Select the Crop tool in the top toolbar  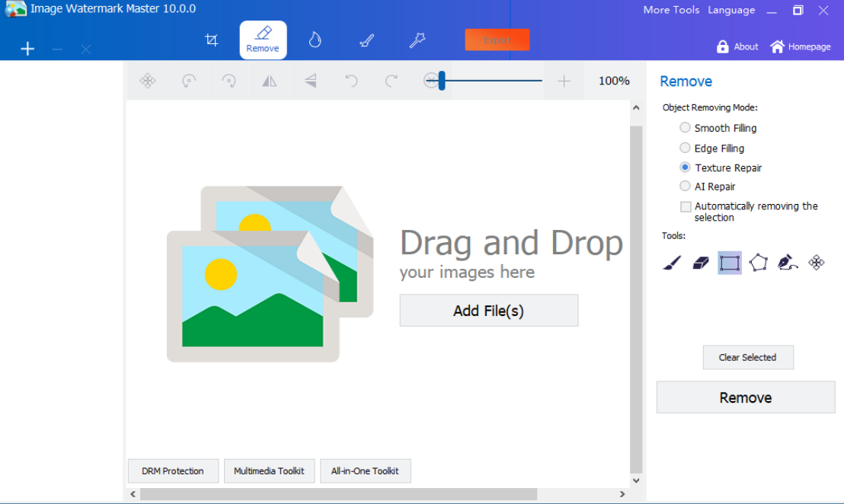tap(212, 40)
